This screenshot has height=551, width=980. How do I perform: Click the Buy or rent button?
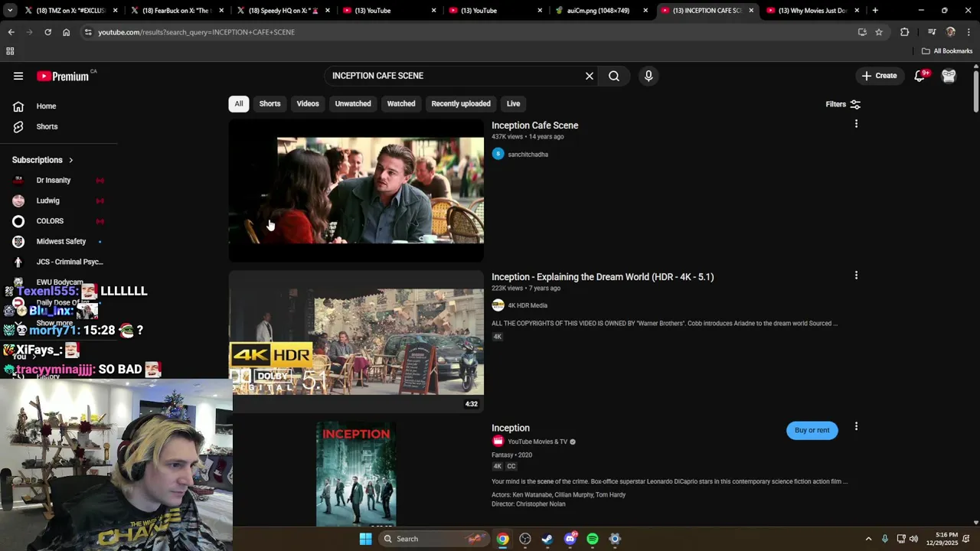tap(812, 430)
